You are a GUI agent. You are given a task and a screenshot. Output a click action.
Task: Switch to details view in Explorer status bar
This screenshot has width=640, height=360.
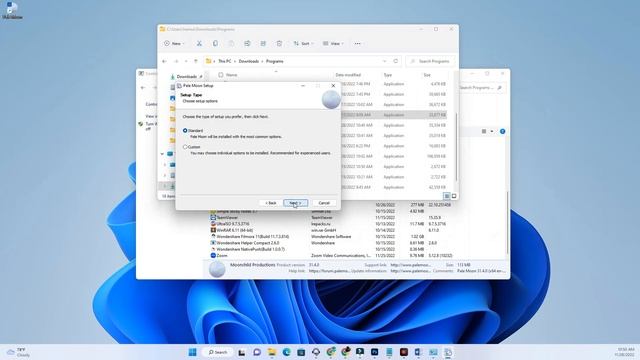pyautogui.click(x=447, y=196)
